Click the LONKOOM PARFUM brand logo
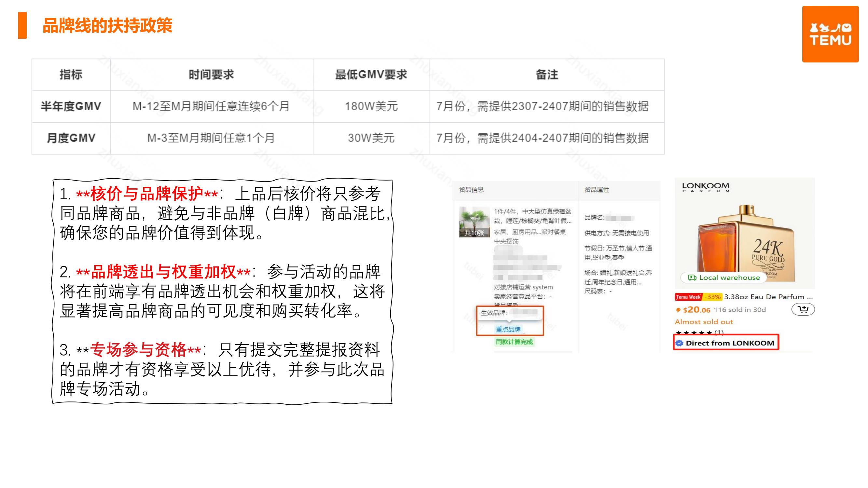Viewport: 868px width, 488px height. [x=706, y=187]
